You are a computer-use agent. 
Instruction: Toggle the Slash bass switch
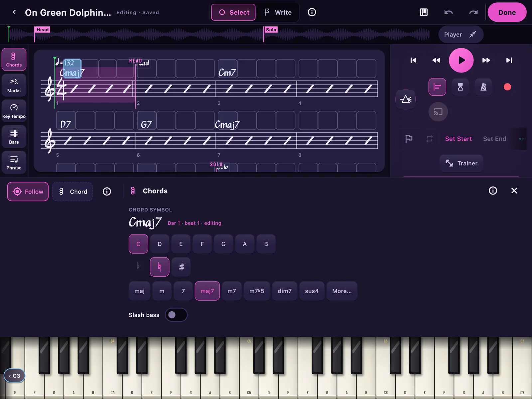click(176, 315)
